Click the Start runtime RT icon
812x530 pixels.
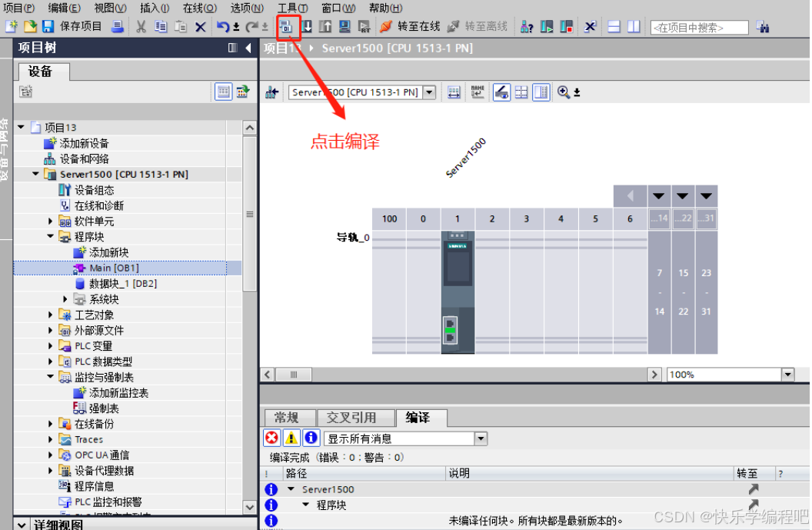[x=364, y=26]
